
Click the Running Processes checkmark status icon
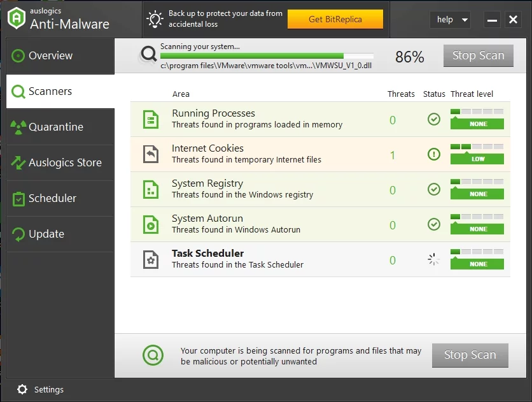pos(434,119)
